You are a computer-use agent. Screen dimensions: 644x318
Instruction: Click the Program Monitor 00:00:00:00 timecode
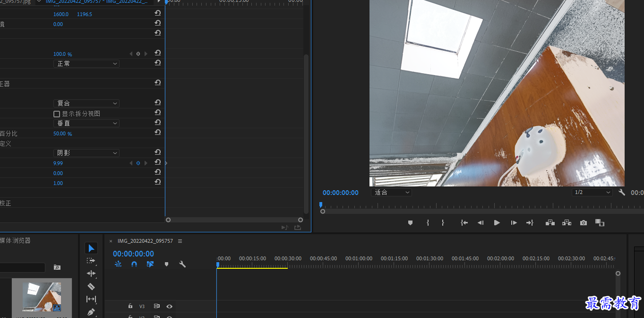pyautogui.click(x=341, y=193)
